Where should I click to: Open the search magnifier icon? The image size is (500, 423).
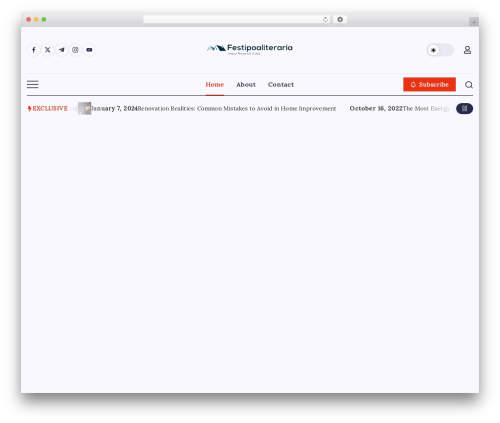point(469,85)
